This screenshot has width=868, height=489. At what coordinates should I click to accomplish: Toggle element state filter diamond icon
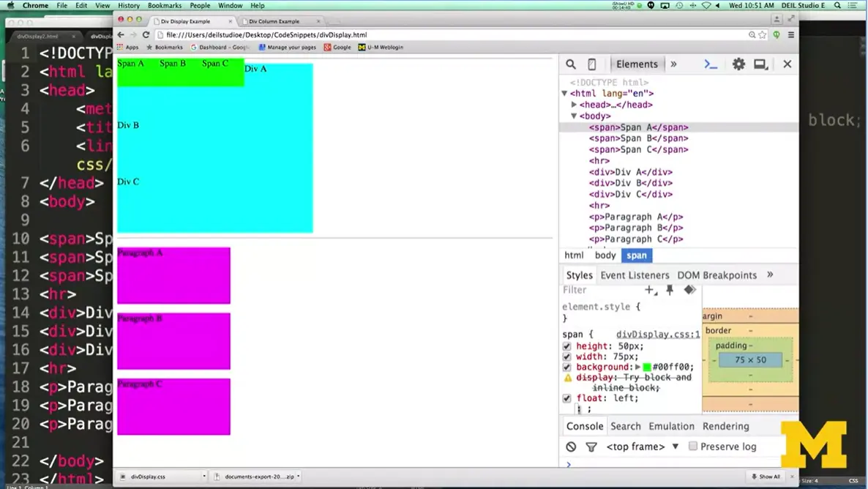click(689, 290)
